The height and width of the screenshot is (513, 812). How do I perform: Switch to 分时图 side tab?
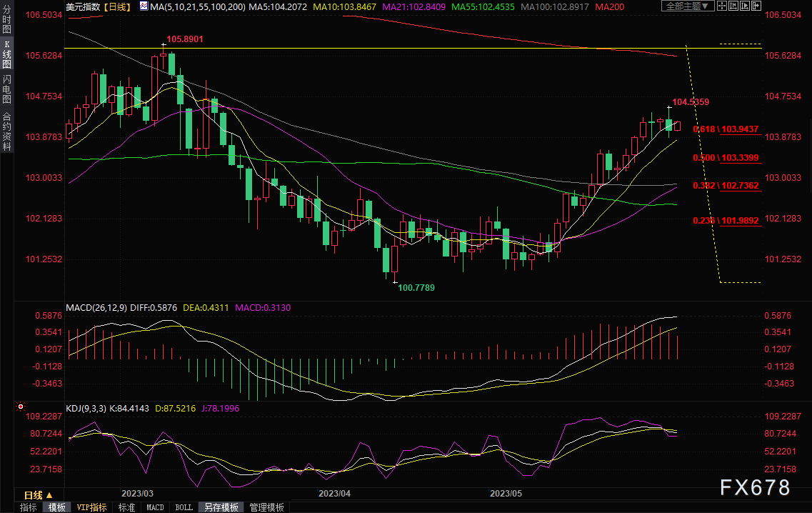pyautogui.click(x=6, y=19)
